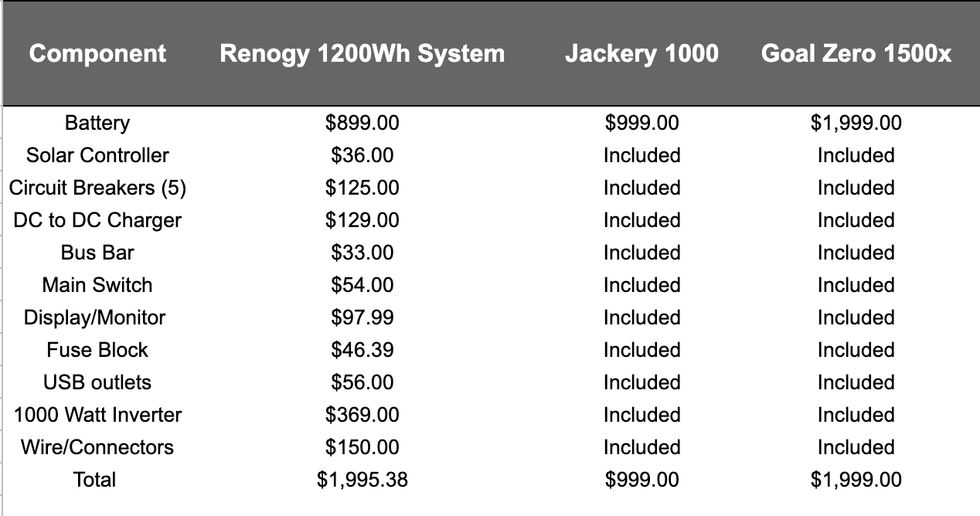
Task: Select the $129.00 DC charger price cell
Action: tap(362, 220)
